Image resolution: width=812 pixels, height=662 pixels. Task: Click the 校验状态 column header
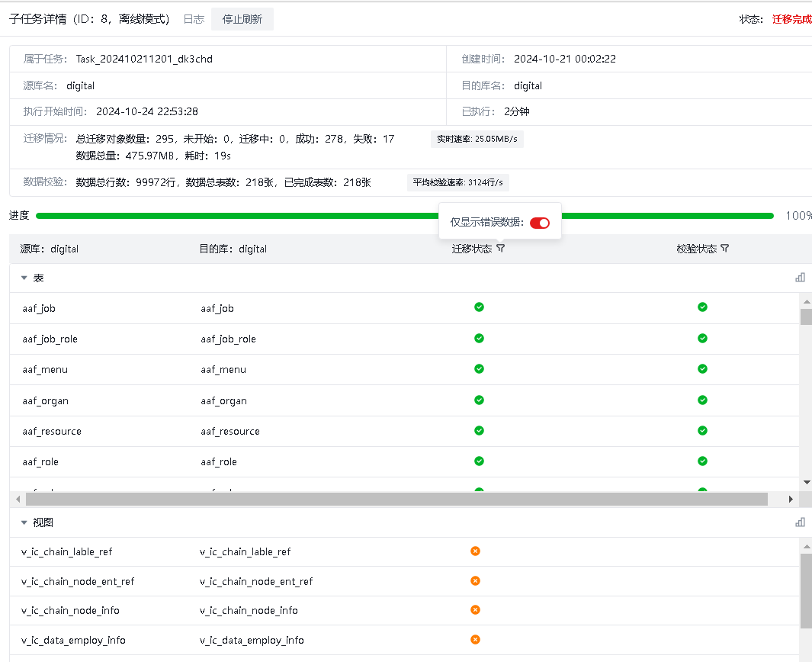pyautogui.click(x=697, y=249)
